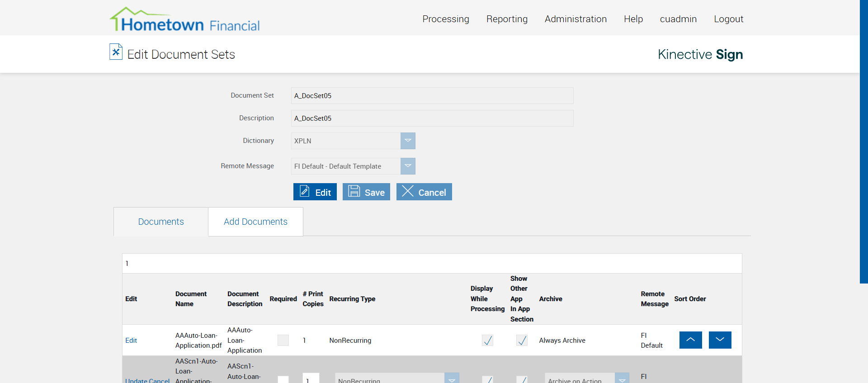Switch to the Add Documents tab
The height and width of the screenshot is (383, 868).
pyautogui.click(x=255, y=222)
